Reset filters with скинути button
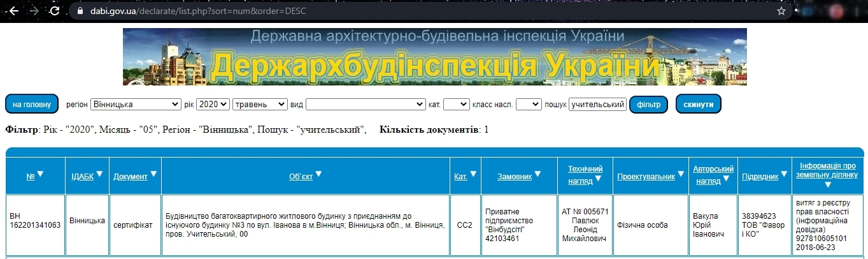868x259 pixels. 699,104
